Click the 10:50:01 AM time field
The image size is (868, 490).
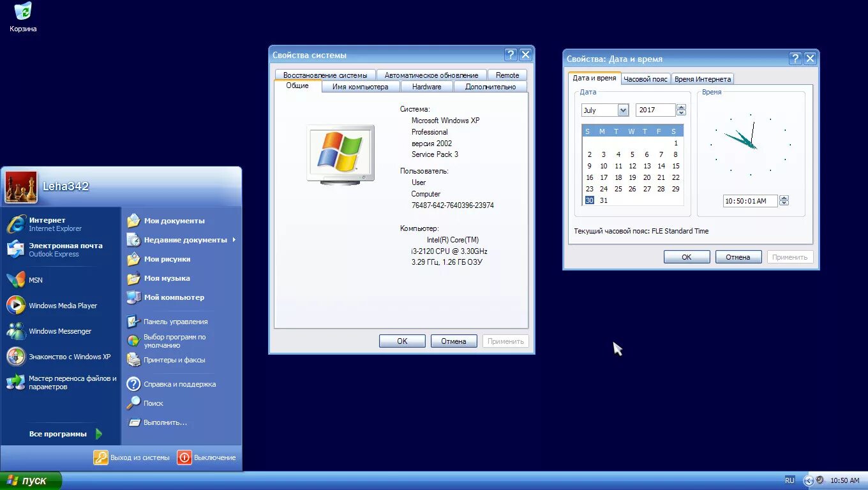tap(751, 201)
